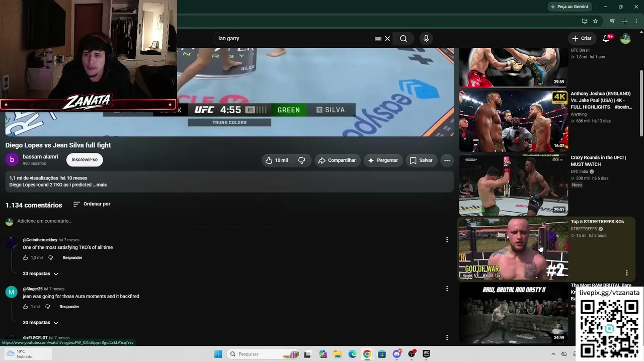
Task: Dislike the video with thumbs-down button
Action: click(x=302, y=160)
